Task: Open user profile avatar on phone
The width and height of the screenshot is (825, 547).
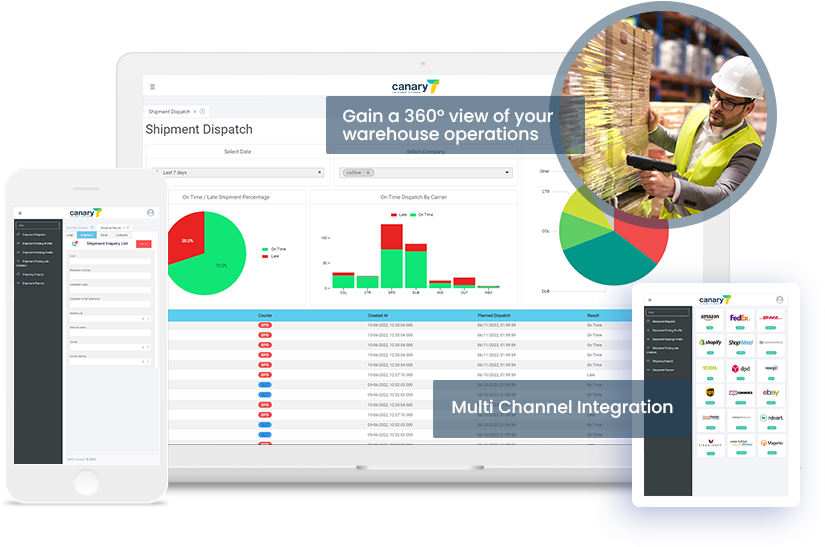Action: 150,212
